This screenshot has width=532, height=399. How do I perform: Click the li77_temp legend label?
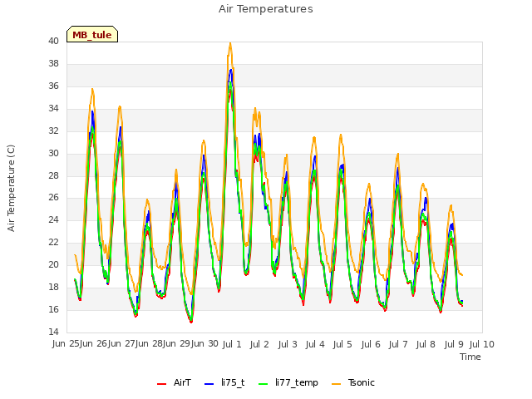[x=297, y=382]
